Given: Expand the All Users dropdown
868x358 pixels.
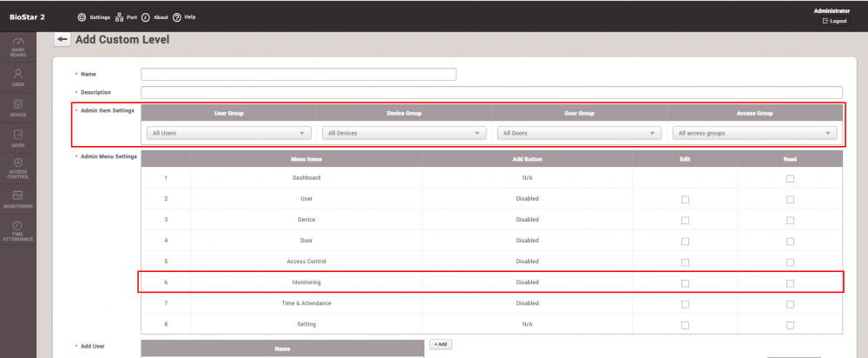Looking at the screenshot, I should point(228,134).
